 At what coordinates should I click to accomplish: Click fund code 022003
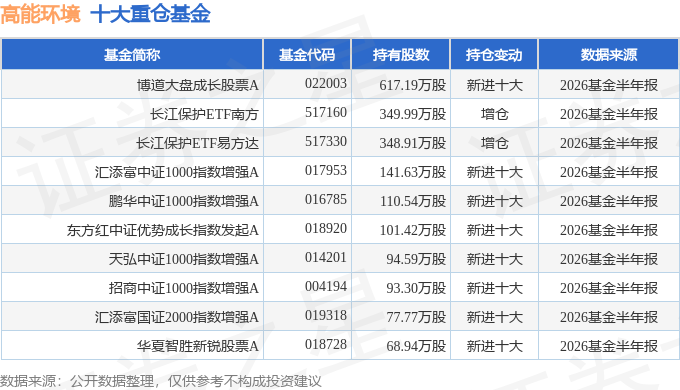pos(326,83)
